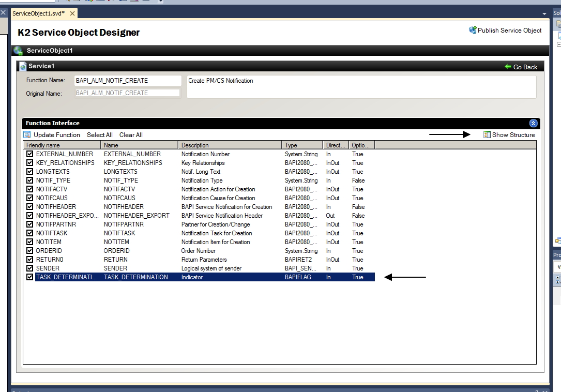Click the Update Function magnifier icon
The width and height of the screenshot is (561, 392).
pos(27,134)
